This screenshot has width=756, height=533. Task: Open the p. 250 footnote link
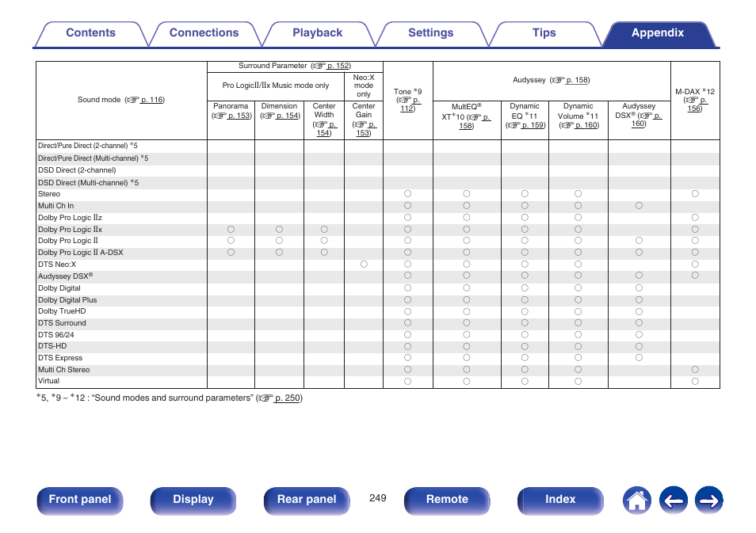(x=288, y=398)
